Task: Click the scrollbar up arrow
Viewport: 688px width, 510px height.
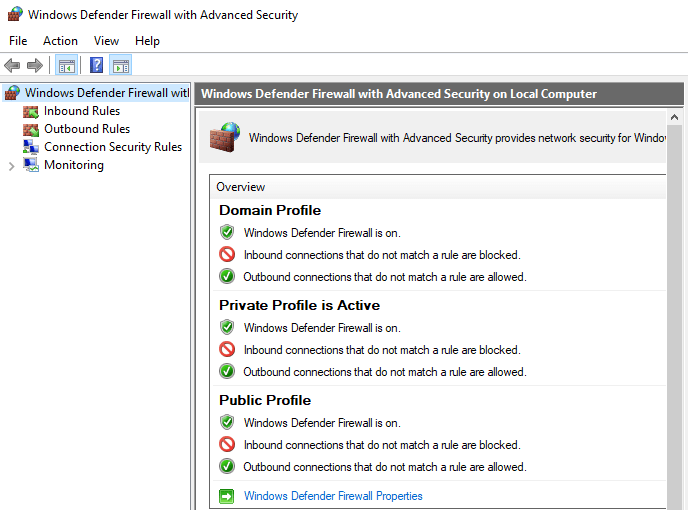Action: click(674, 117)
